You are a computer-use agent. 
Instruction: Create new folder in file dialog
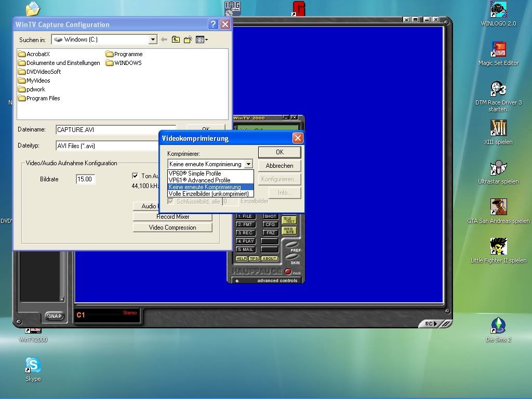[188, 39]
